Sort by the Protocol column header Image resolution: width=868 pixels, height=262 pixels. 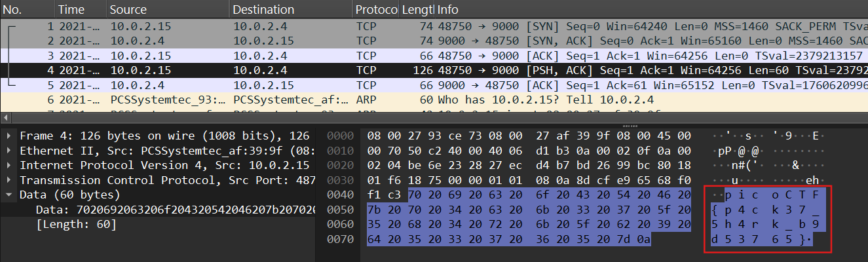[376, 10]
